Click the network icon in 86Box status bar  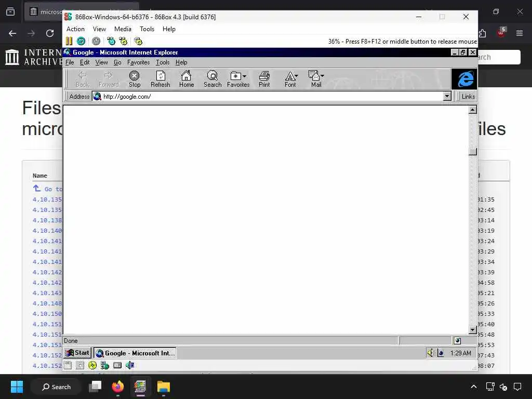tap(105, 365)
